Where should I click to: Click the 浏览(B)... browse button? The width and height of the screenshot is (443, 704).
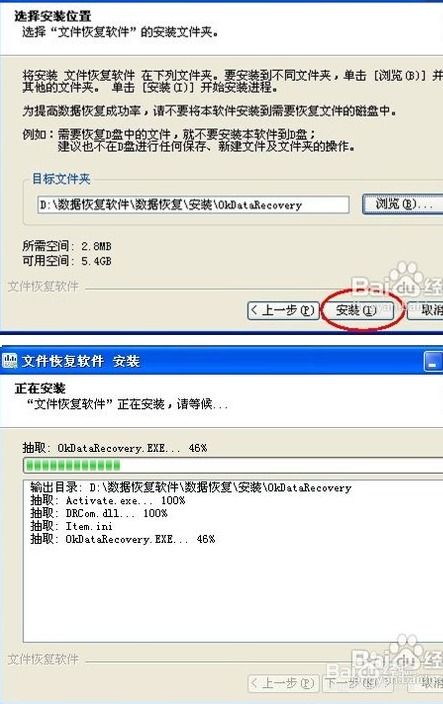pos(403,204)
